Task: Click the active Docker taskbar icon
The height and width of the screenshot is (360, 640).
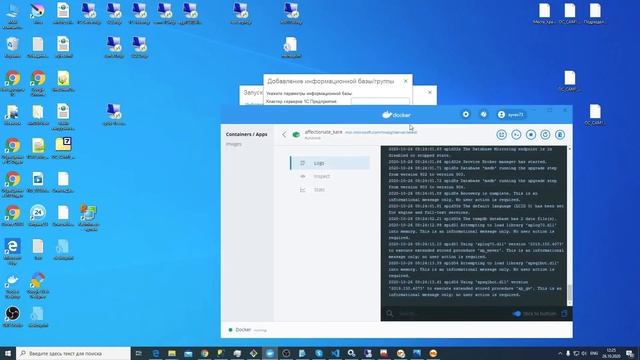Action: tap(270, 353)
